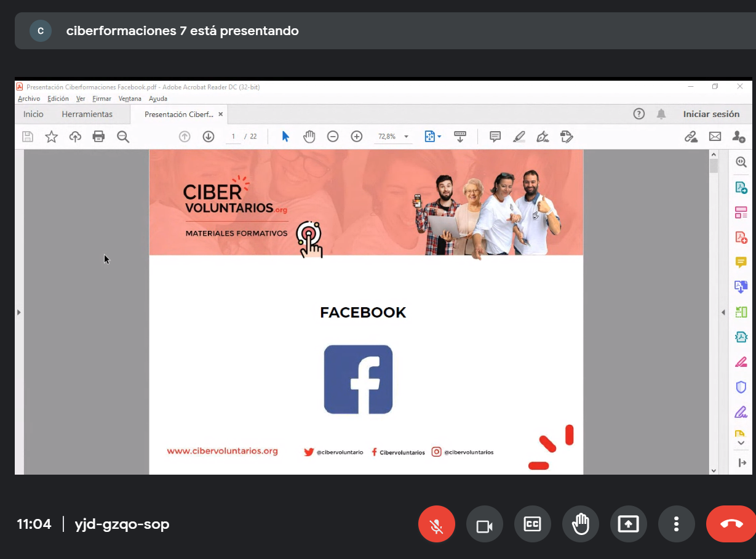Click the presenter avatar 'c'

[41, 31]
